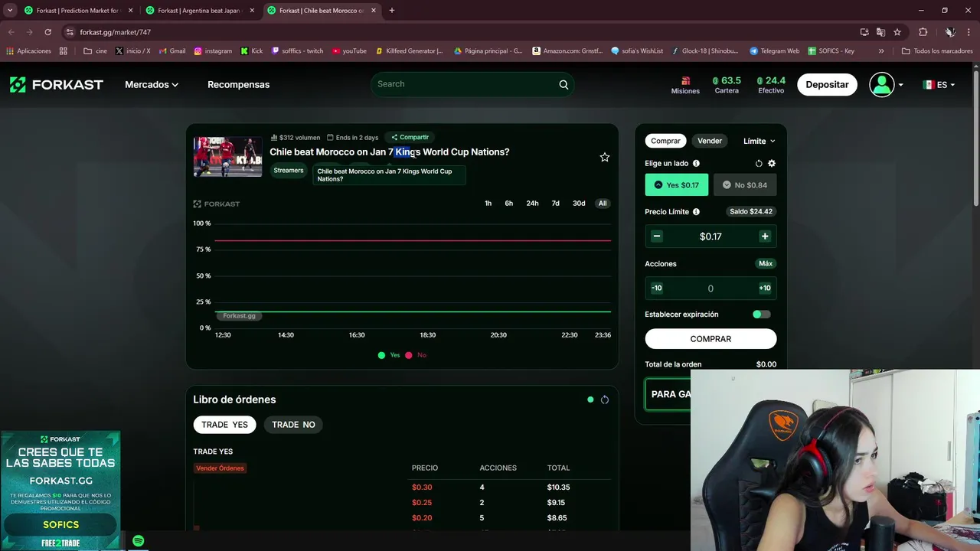Reload the page in Chrome
980x551 pixels.
tap(47, 32)
